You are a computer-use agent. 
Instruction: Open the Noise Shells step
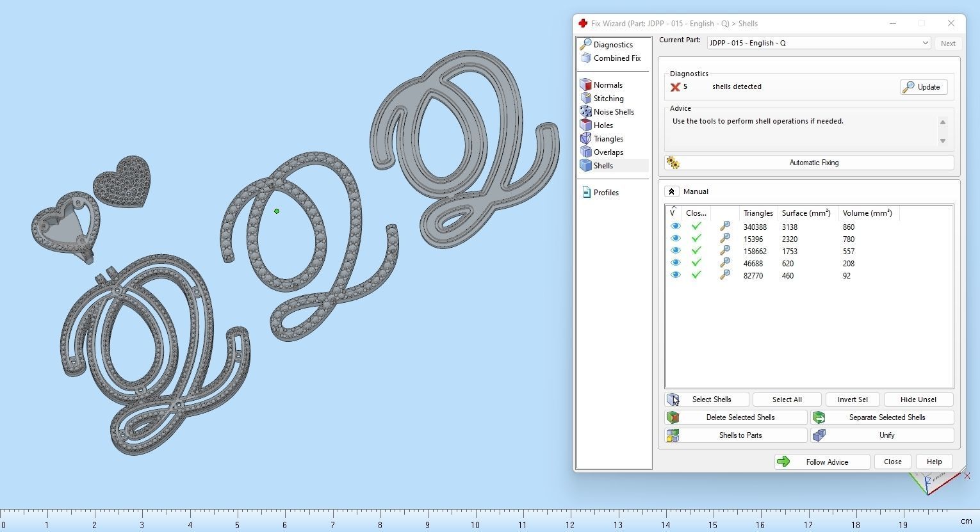coord(607,111)
